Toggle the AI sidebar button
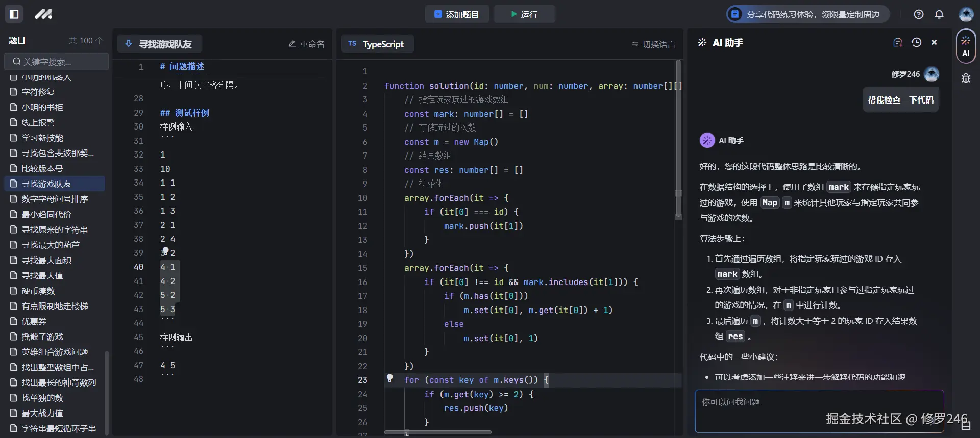 (x=966, y=46)
